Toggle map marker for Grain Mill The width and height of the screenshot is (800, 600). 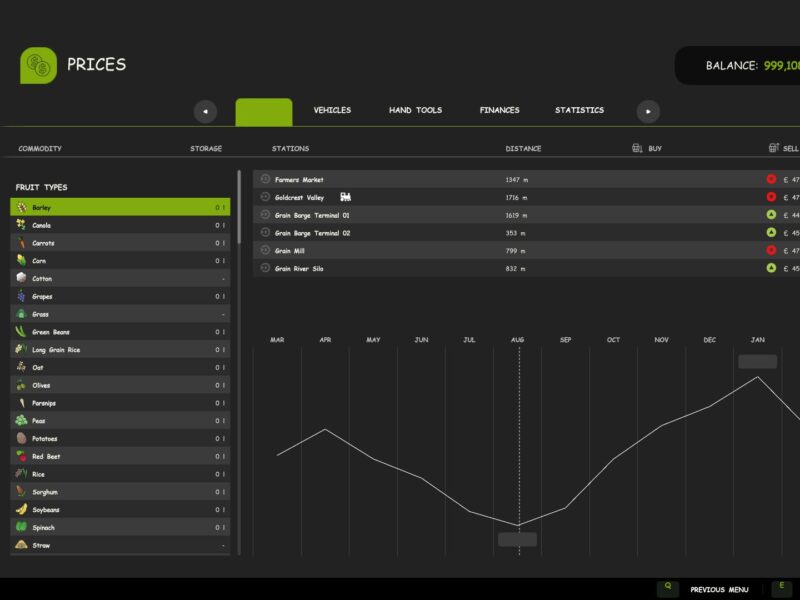click(265, 251)
